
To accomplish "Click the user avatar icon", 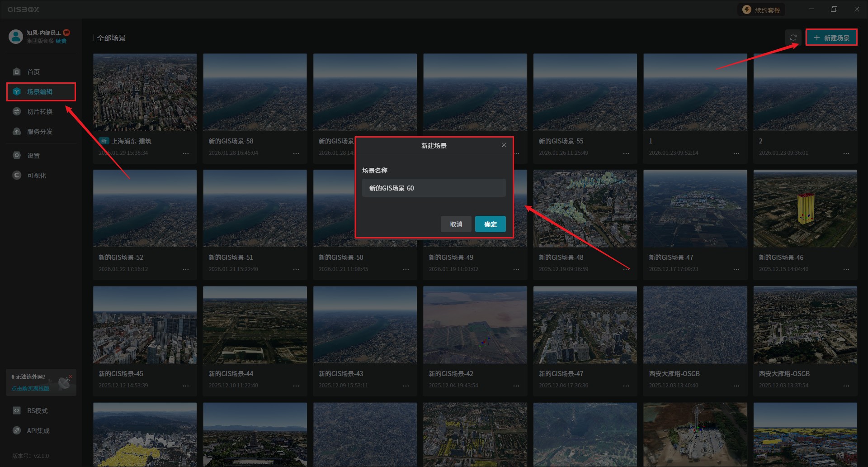I will [16, 37].
